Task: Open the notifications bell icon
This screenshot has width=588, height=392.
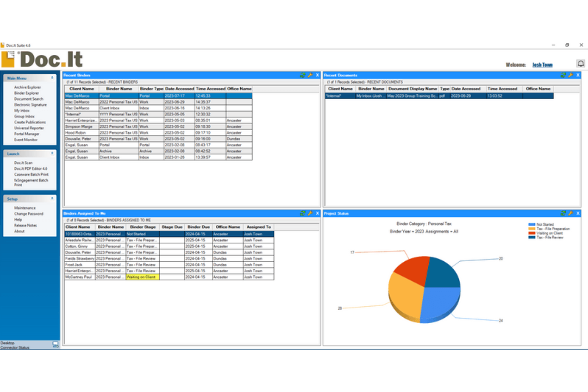Action: click(x=580, y=64)
